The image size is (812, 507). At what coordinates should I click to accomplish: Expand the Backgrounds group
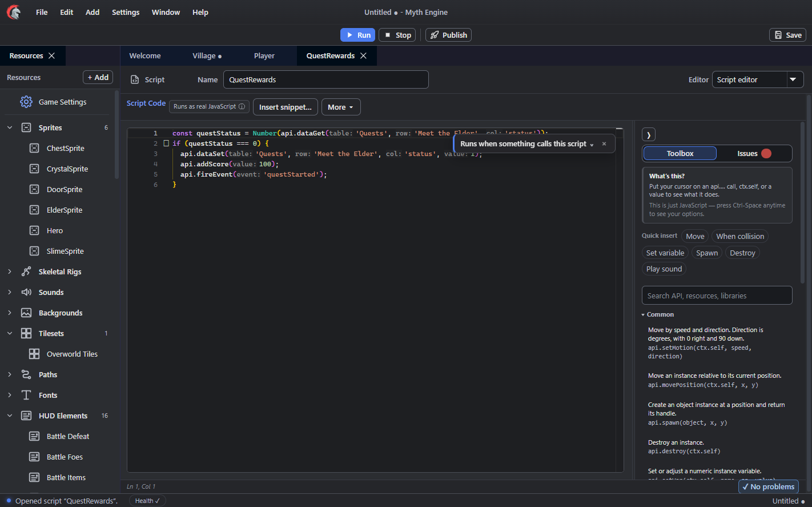pyautogui.click(x=10, y=313)
